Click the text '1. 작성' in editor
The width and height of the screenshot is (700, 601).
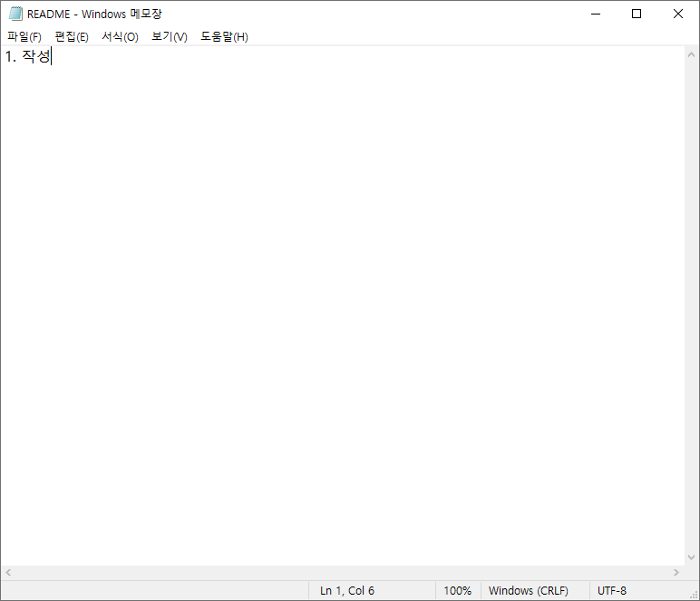[28, 56]
